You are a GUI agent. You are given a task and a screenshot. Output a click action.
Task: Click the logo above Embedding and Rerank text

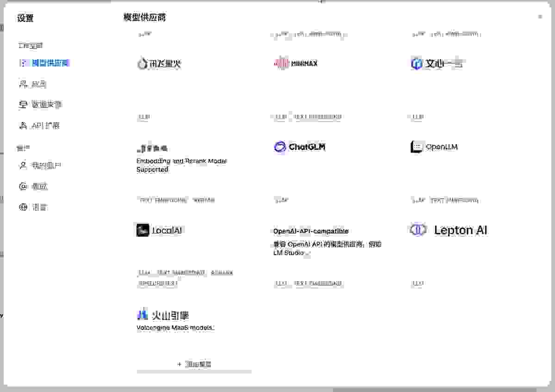point(152,148)
